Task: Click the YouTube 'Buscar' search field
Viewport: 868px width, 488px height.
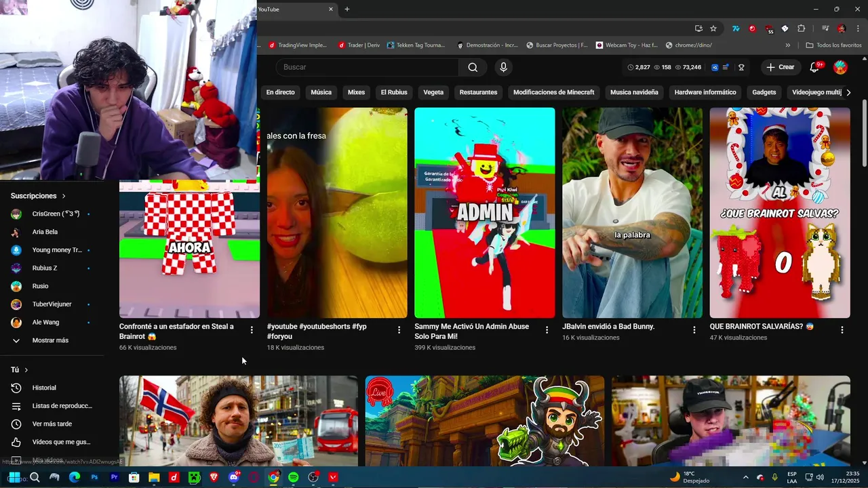Action: [368, 67]
